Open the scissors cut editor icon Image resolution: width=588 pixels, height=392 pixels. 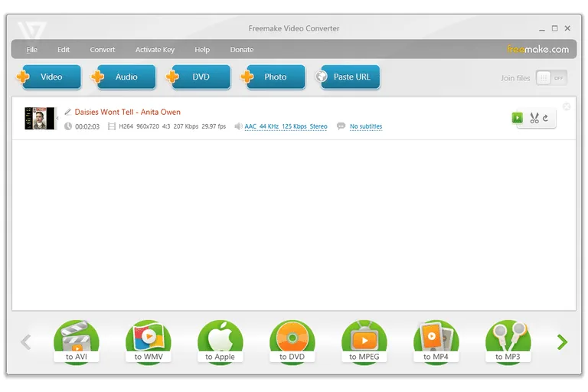coord(534,118)
